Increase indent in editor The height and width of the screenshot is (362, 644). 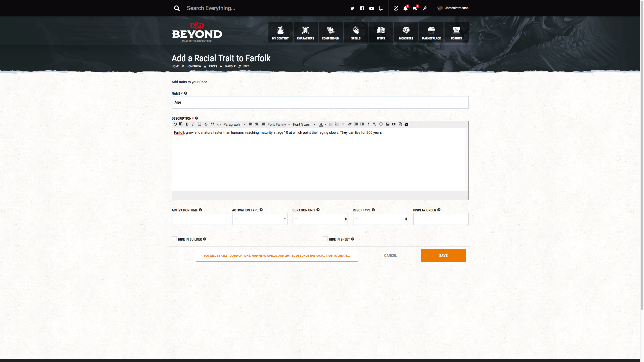click(x=362, y=124)
